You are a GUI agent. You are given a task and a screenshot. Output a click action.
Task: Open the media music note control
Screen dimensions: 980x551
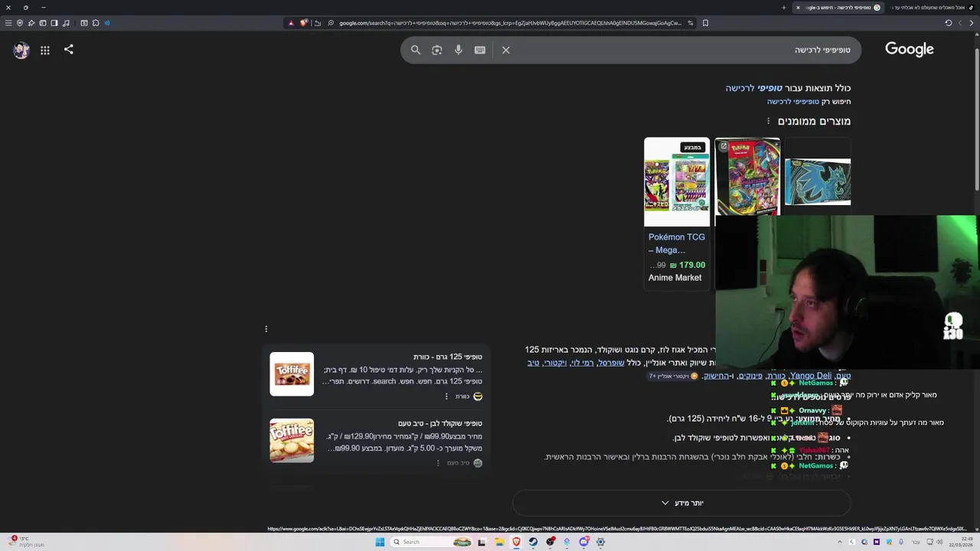pyautogui.click(x=66, y=23)
